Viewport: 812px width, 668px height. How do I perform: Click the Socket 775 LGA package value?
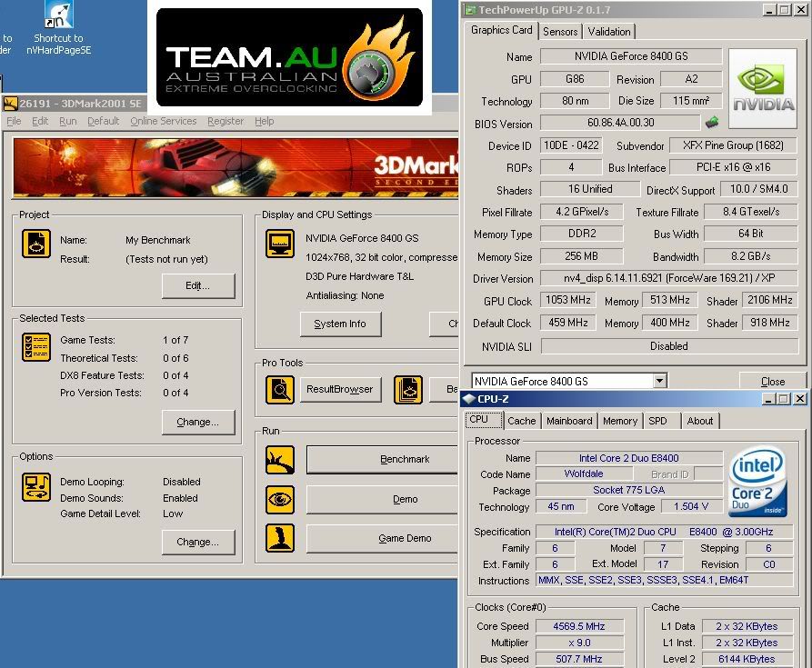click(628, 490)
